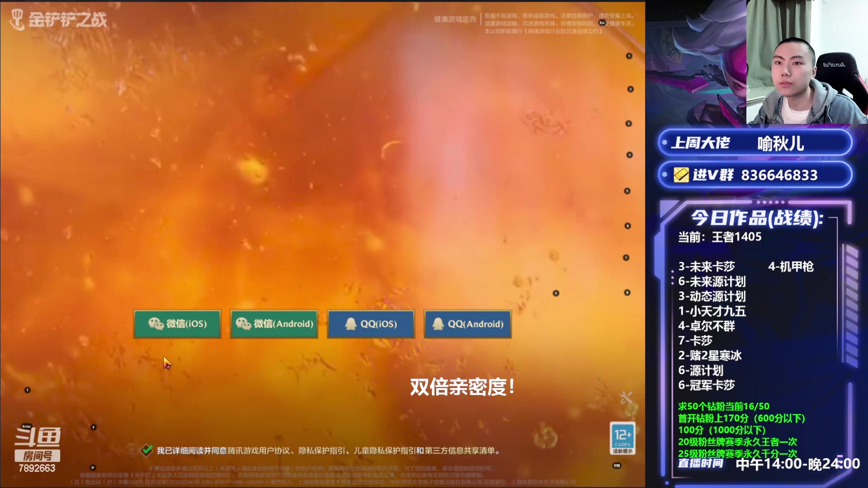Log in with 微信(iOS)
The width and height of the screenshot is (868, 488).
coord(177,324)
